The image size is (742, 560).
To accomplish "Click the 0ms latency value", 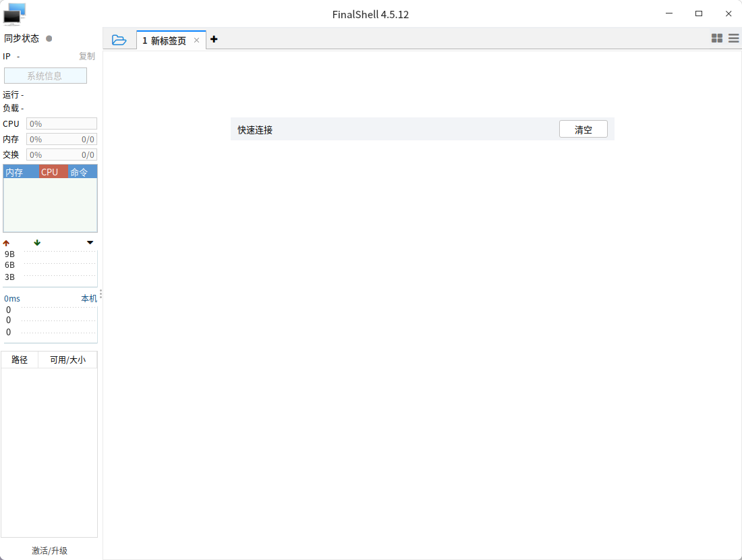I will pos(12,299).
